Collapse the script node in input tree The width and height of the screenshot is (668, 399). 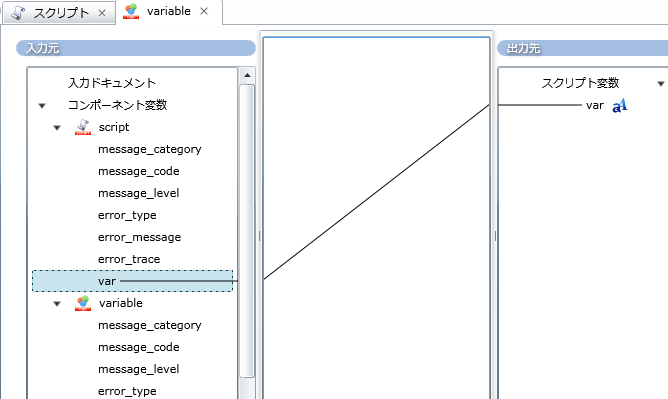tap(57, 128)
